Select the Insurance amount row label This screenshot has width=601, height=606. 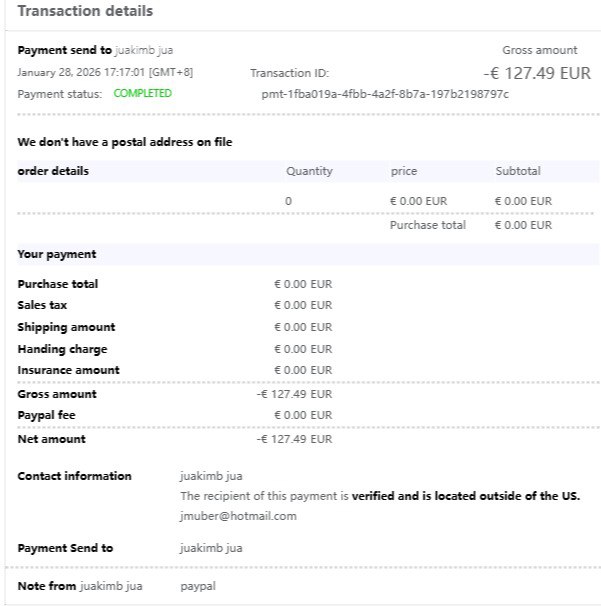tap(68, 370)
